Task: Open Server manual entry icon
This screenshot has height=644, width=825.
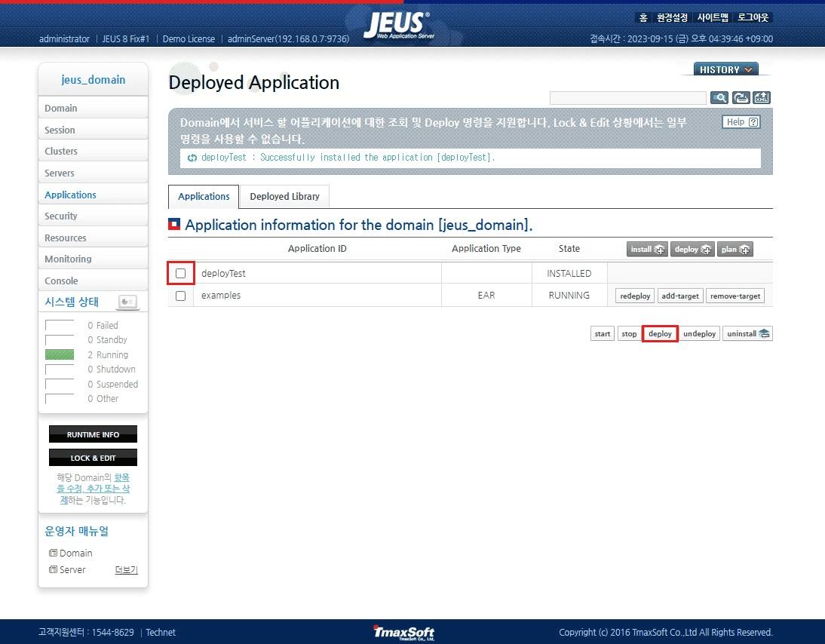Action: (53, 570)
